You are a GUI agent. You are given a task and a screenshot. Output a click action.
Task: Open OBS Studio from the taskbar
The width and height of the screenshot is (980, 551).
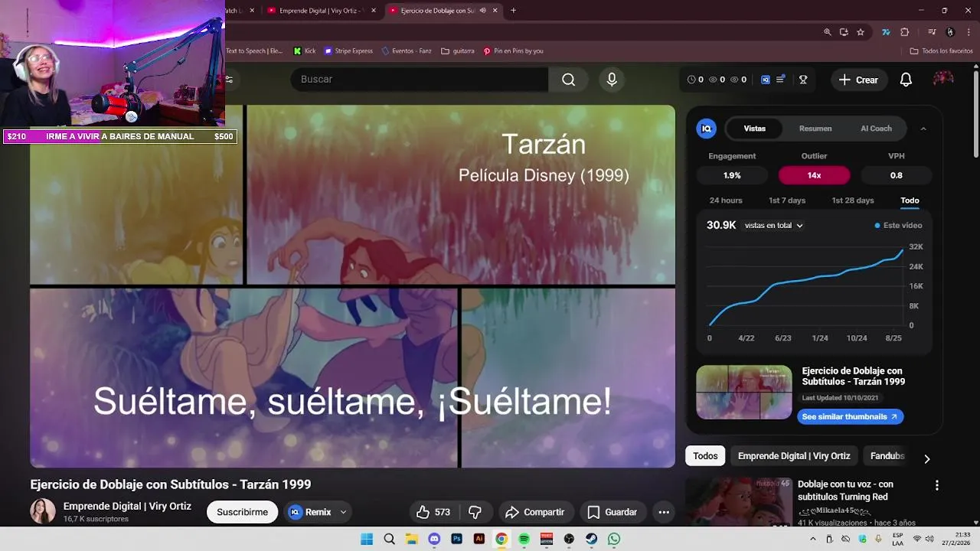(x=569, y=539)
